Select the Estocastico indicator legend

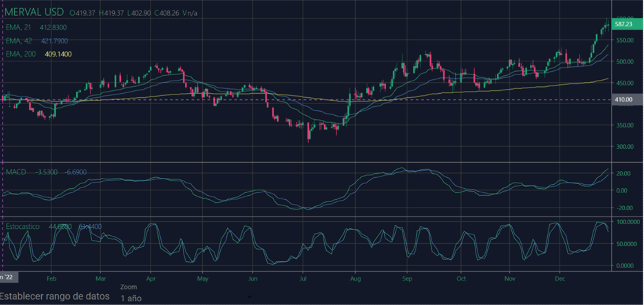tap(22, 226)
